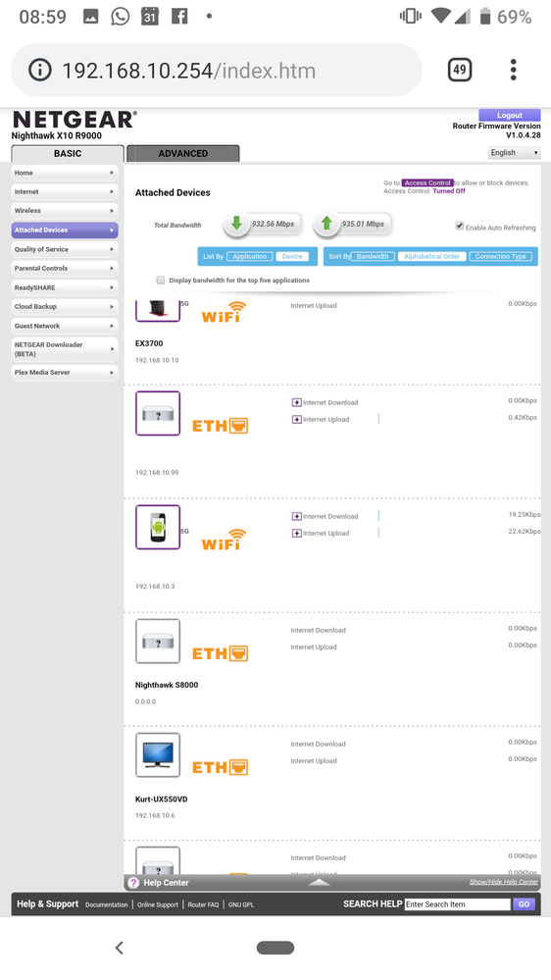
Task: Open the Cloud Backup menu item
Action: click(x=65, y=306)
